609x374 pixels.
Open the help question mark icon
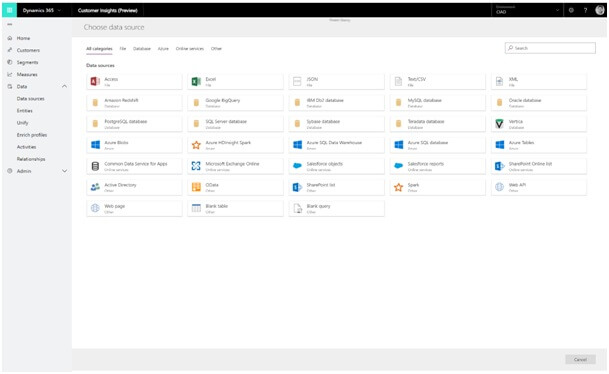pos(585,10)
